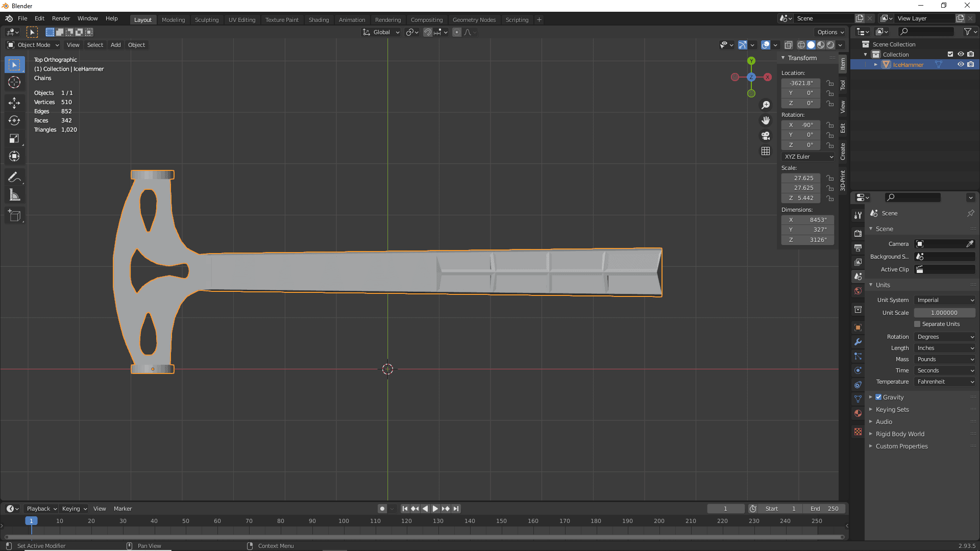This screenshot has height=551, width=980.
Task: Open the Modifier wrench properties tab
Action: (x=858, y=342)
